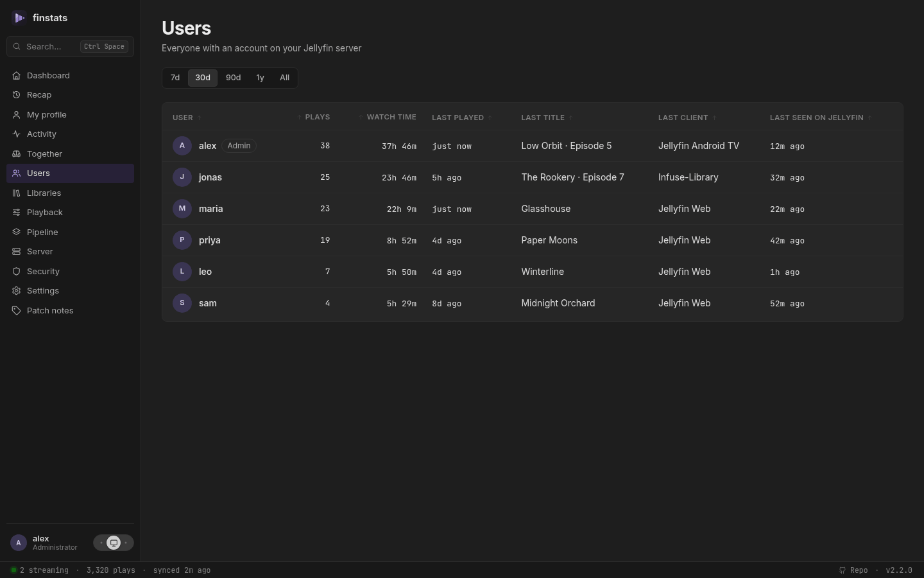Click the My profile person icon
The height and width of the screenshot is (578, 924).
tap(16, 115)
